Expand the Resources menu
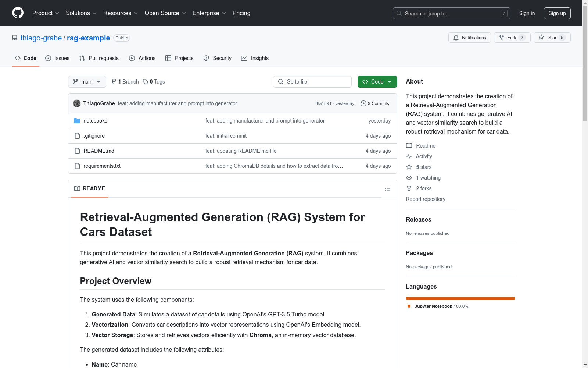The width and height of the screenshot is (588, 368). point(121,13)
